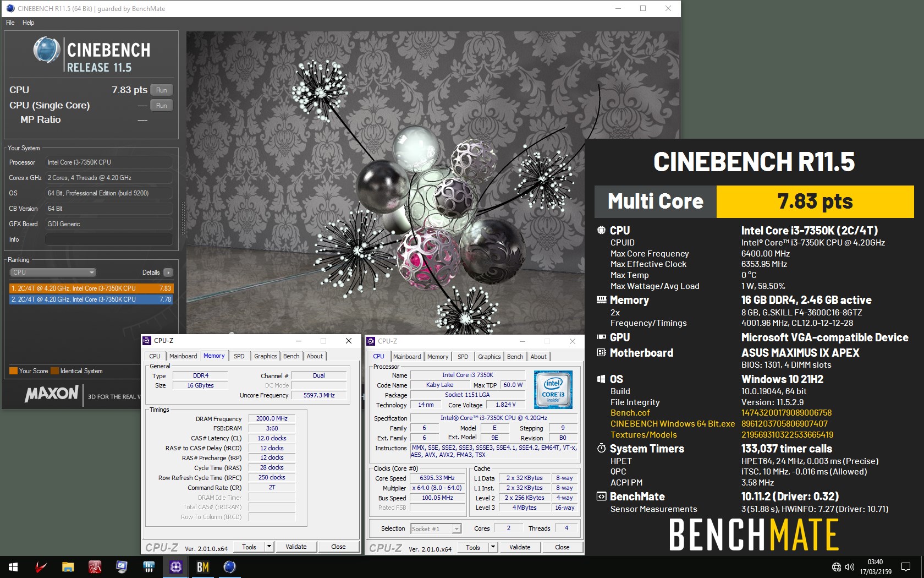The height and width of the screenshot is (578, 924).
Task: Click the Info input field in Your System
Action: point(109,239)
